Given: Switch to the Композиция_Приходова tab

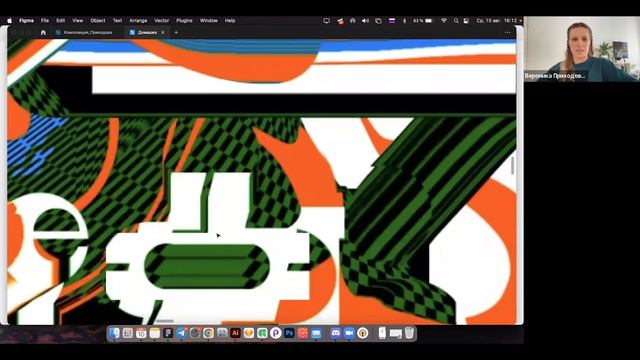Looking at the screenshot, I should [x=84, y=32].
